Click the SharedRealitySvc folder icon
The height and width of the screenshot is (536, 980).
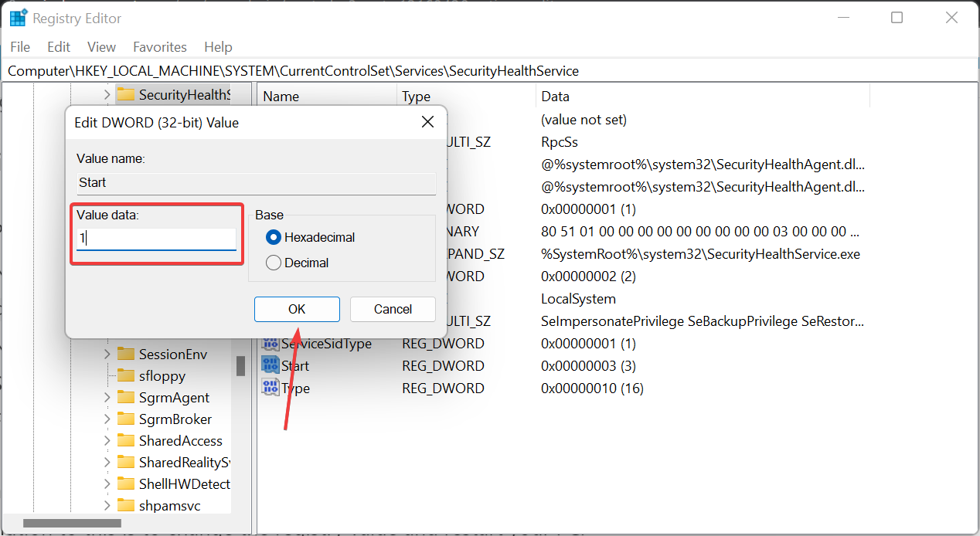(x=126, y=462)
